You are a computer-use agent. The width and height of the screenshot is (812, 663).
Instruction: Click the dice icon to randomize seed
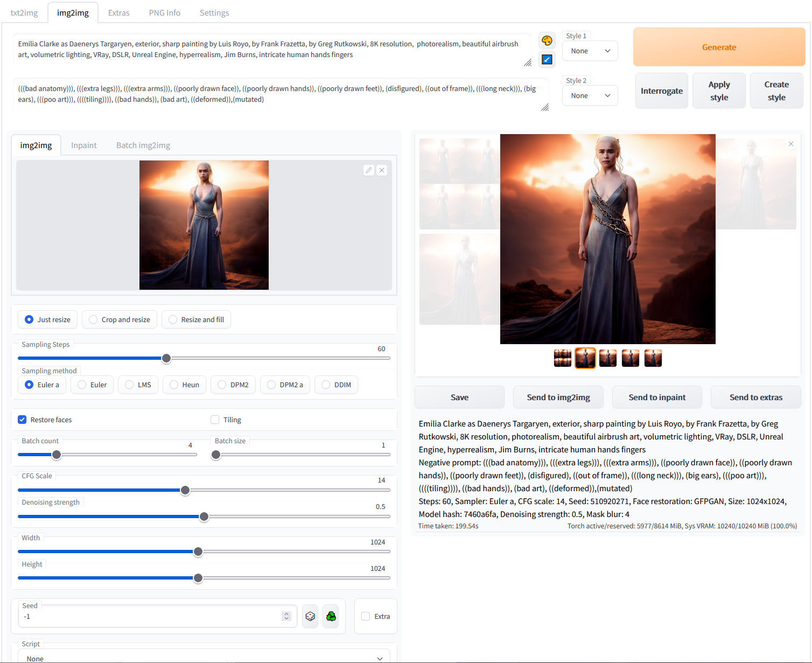(x=310, y=616)
